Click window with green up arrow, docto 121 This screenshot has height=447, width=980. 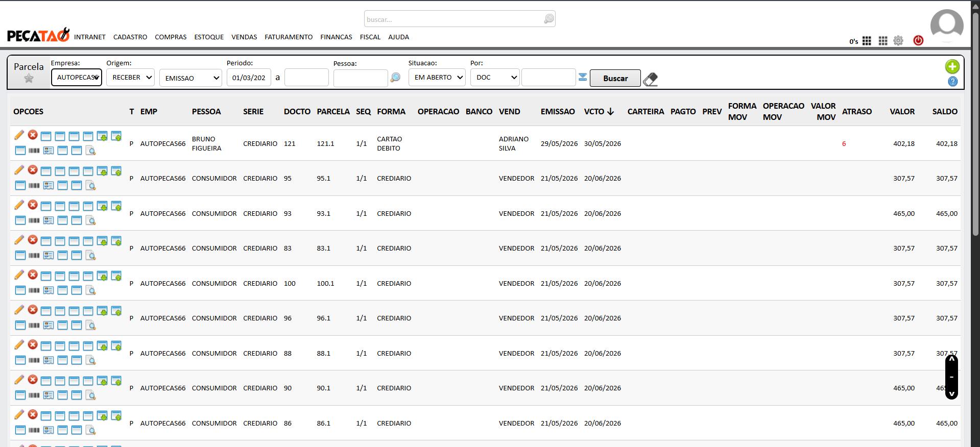click(116, 136)
